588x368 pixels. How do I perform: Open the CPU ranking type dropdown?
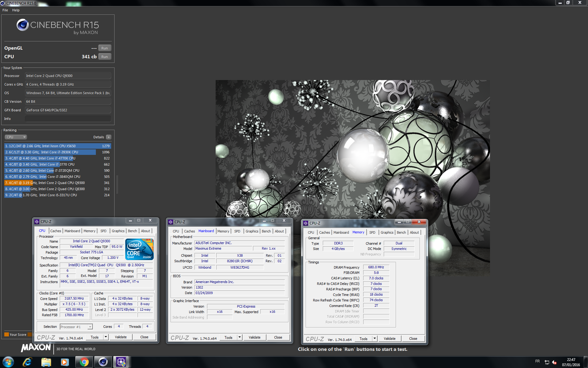tap(16, 137)
